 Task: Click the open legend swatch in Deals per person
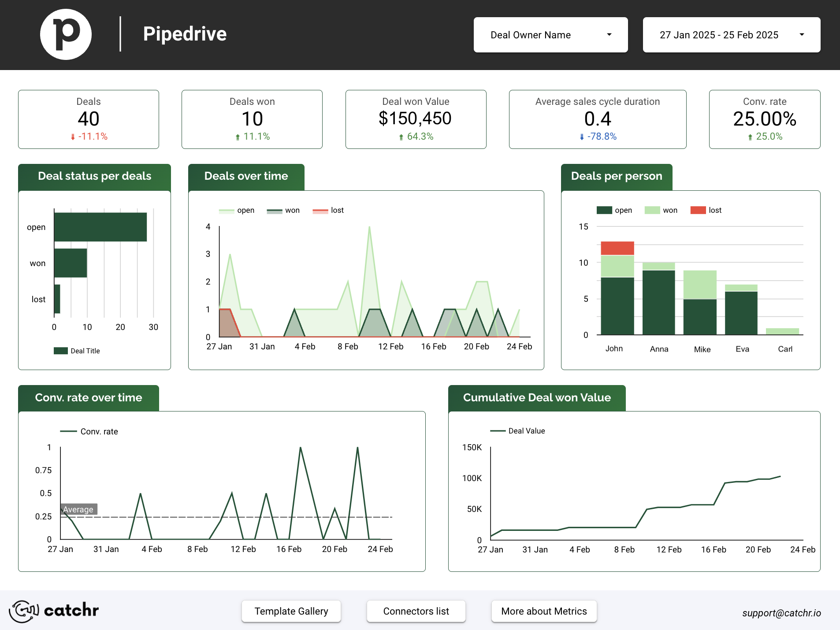[x=604, y=210]
